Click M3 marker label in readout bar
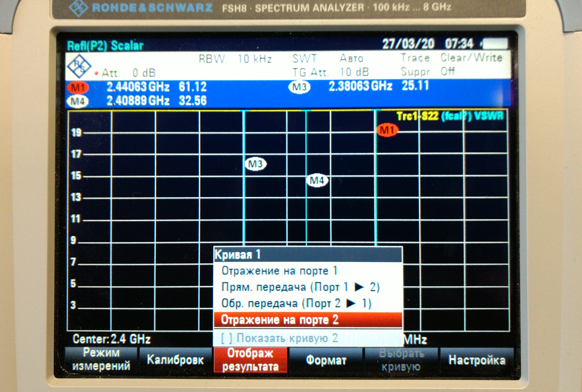 pyautogui.click(x=300, y=87)
